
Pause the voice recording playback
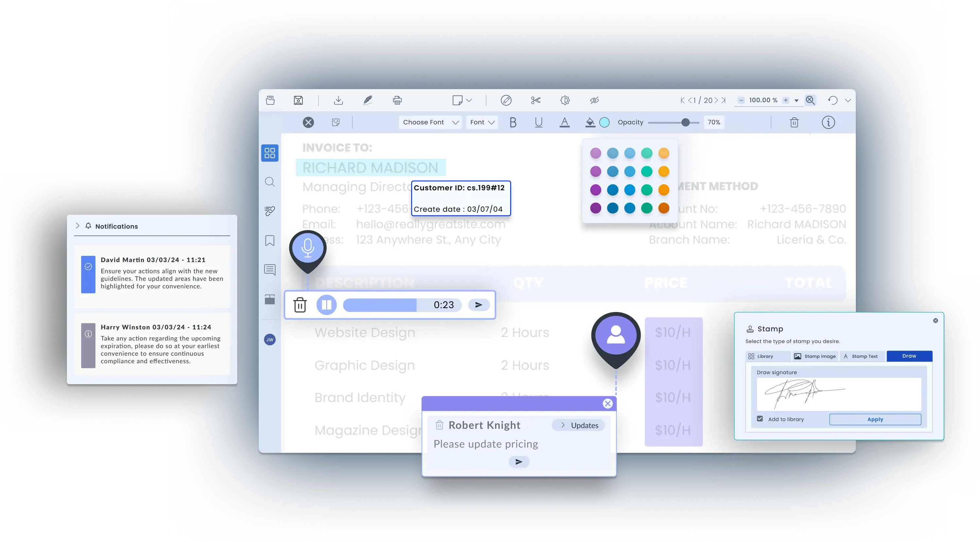click(x=326, y=305)
